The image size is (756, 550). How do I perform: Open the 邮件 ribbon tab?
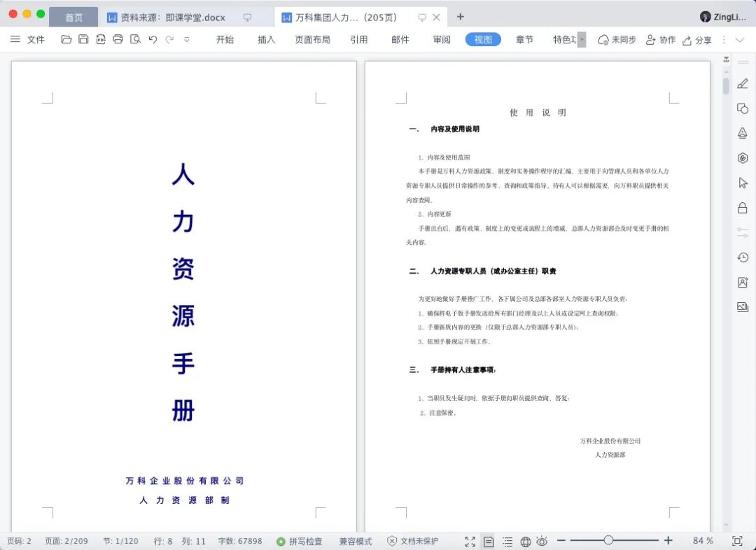coord(400,39)
